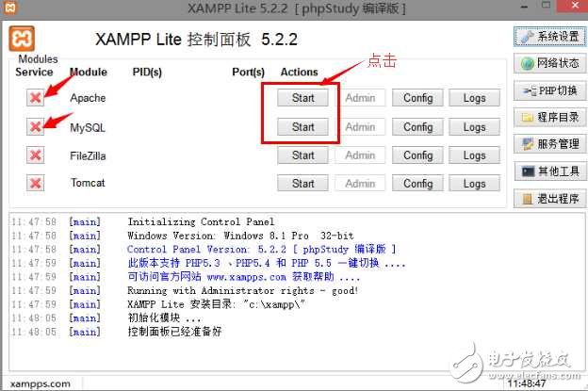Image resolution: width=588 pixels, height=391 pixels.
Task: Toggle the Apache service install checkbox
Action: [x=36, y=98]
